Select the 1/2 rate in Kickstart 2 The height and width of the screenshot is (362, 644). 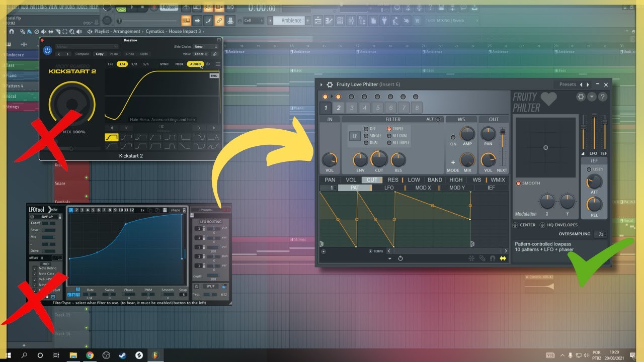click(x=134, y=64)
